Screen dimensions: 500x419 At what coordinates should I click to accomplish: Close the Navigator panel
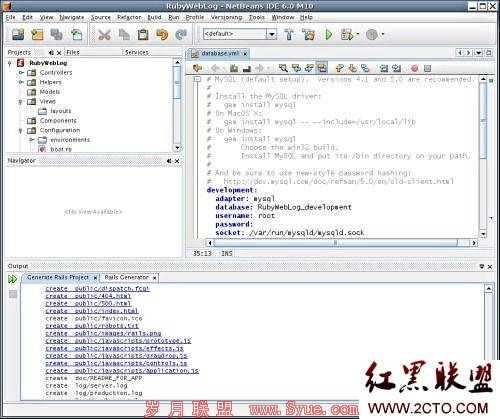[x=177, y=161]
